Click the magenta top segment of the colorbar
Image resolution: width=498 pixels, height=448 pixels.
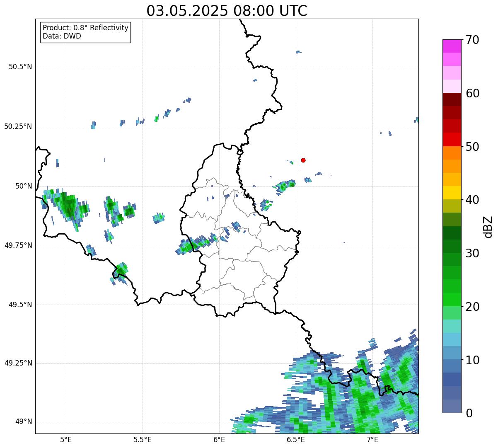point(452,46)
